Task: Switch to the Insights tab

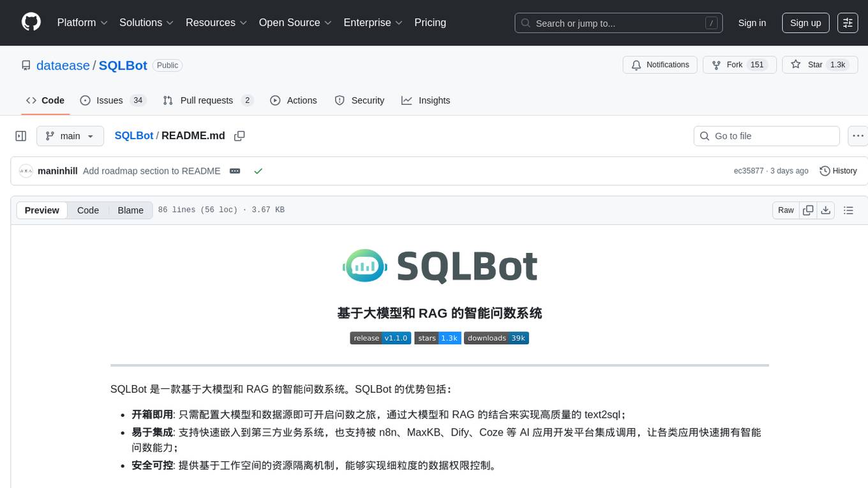Action: coord(426,100)
